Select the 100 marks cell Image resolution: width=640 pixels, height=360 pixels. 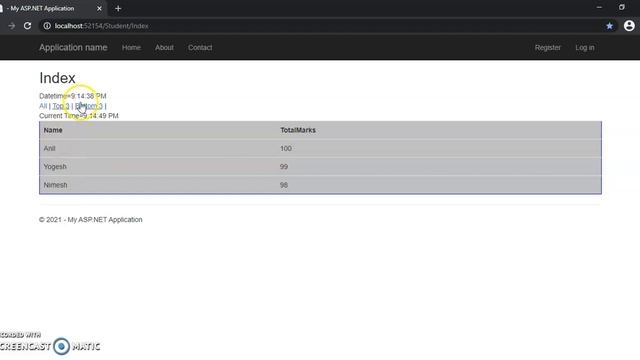pos(286,148)
